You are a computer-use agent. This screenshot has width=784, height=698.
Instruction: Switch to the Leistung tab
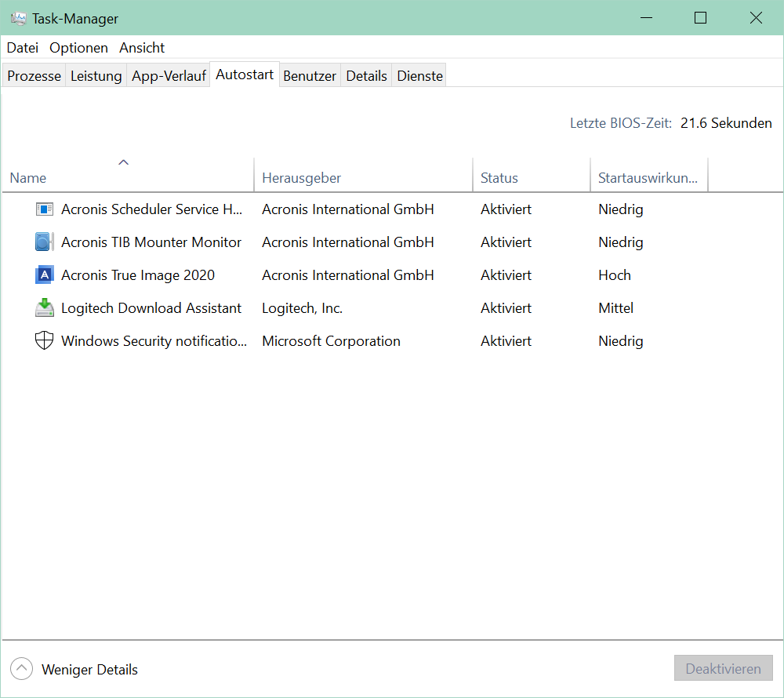click(x=96, y=75)
